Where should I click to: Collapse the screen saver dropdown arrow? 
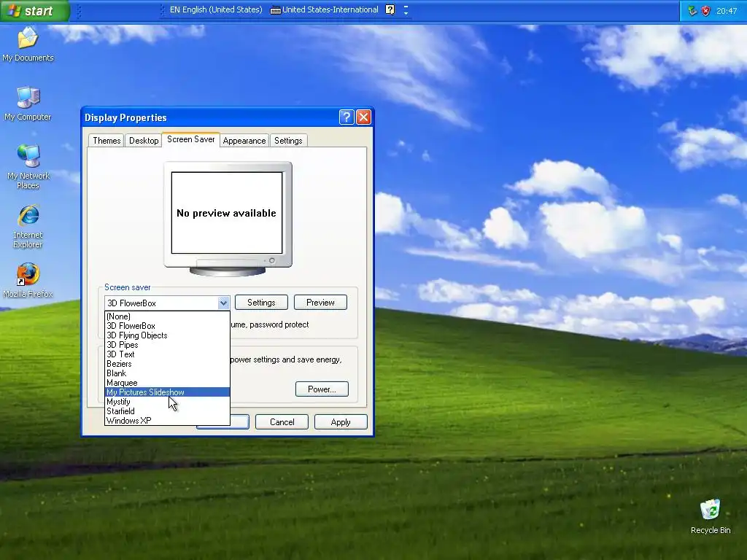pos(223,303)
